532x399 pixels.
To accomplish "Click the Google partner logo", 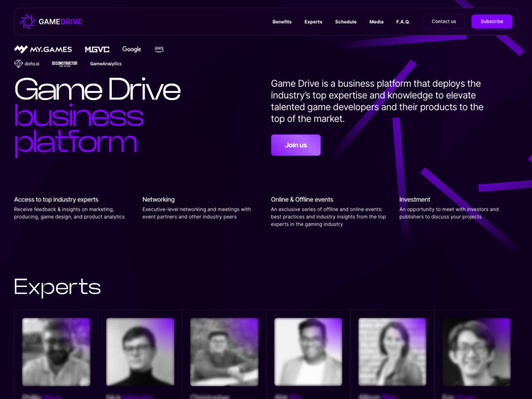I will (131, 49).
